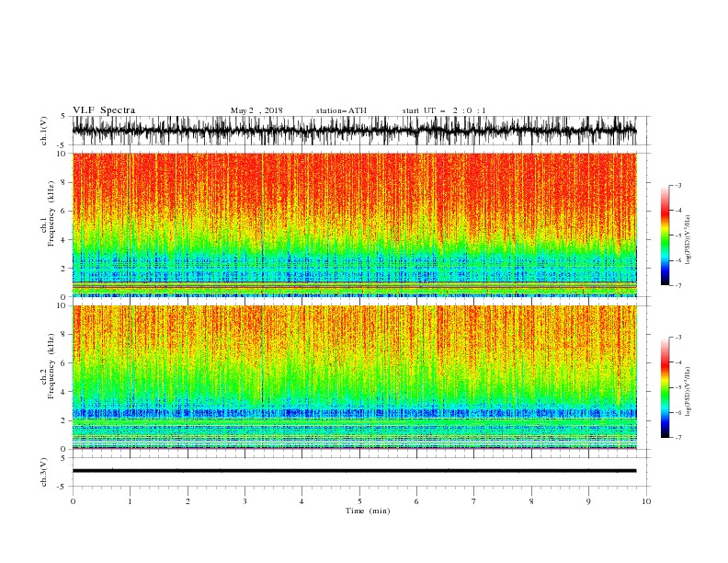Click the 'start UT = 2:0:1' label

(x=444, y=110)
